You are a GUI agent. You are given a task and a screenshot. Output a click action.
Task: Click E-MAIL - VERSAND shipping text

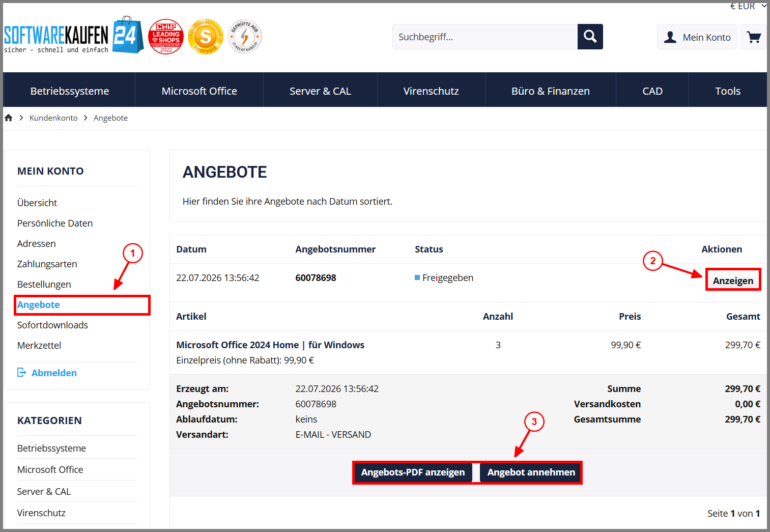[333, 434]
